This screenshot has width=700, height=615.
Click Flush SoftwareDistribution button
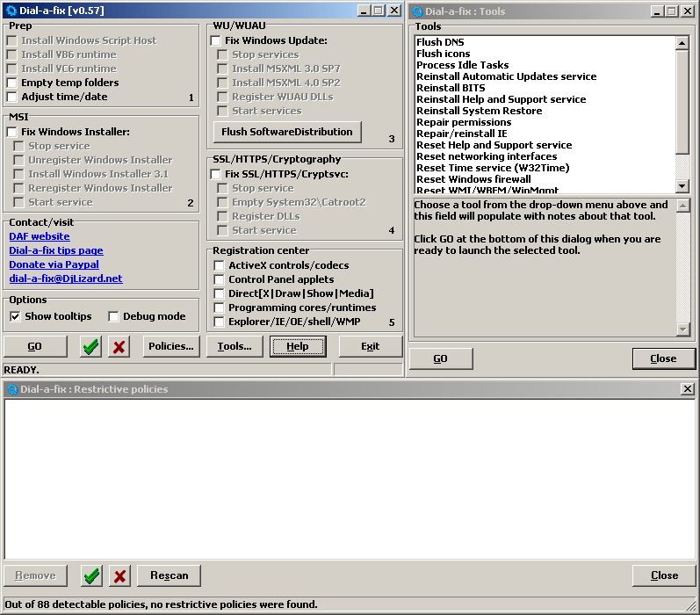(x=287, y=132)
